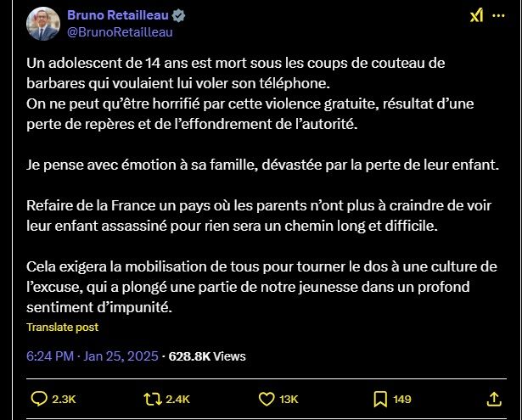The height and width of the screenshot is (420, 522).
Task: View the 628.8K Views analytics
Action: 208,356
